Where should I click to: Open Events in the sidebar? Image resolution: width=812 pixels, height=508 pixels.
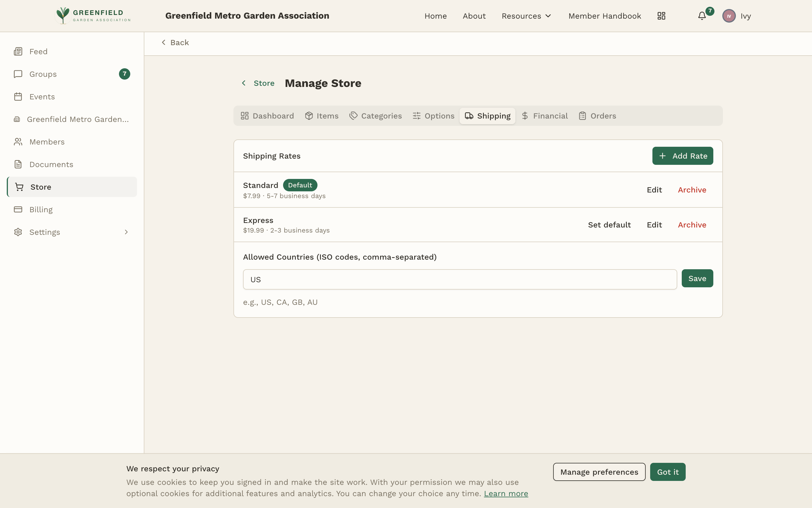tap(72, 97)
